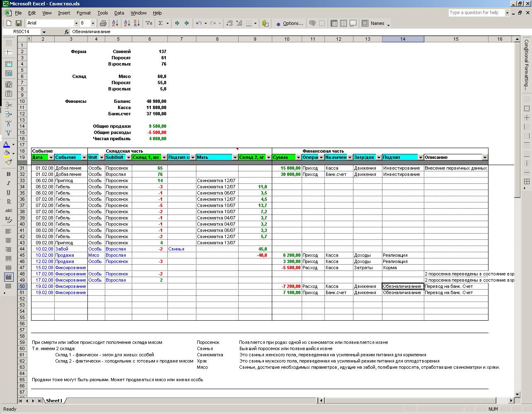Click the Format Painter brush icon
This screenshot has width=532, height=414.
tap(8, 162)
